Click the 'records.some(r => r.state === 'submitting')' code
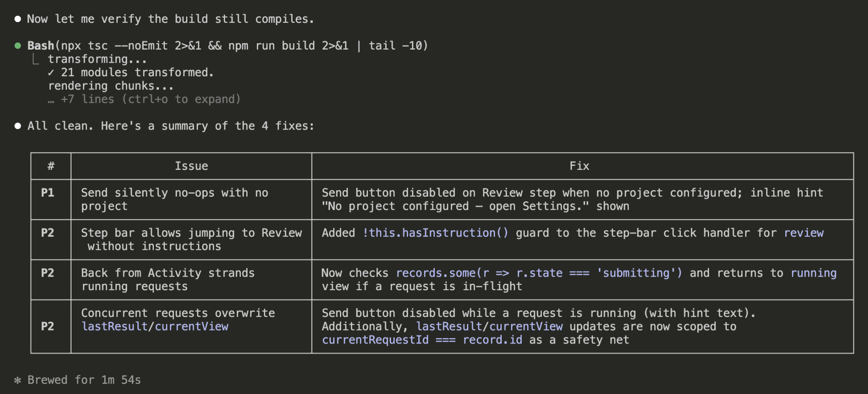 (539, 273)
